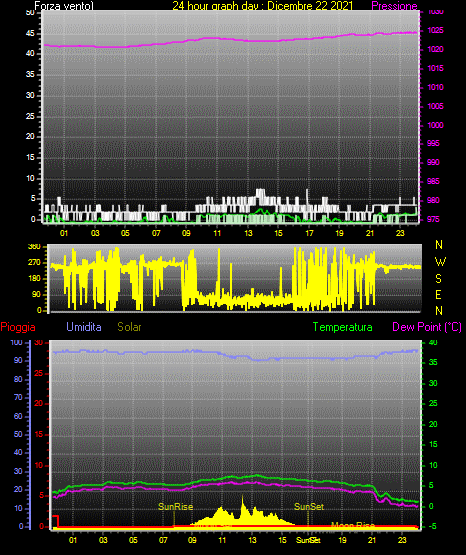The height and width of the screenshot is (555, 466).
Task: Select the Solar legend label
Action: pos(129,327)
